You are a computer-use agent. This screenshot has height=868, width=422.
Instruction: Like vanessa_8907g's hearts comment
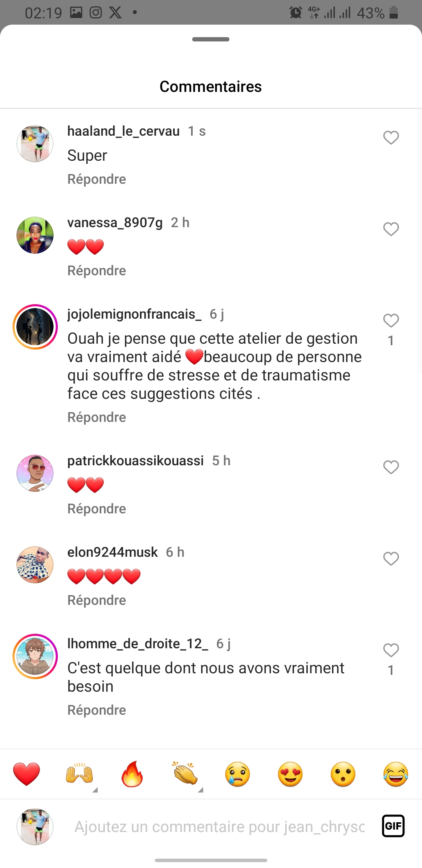click(391, 229)
